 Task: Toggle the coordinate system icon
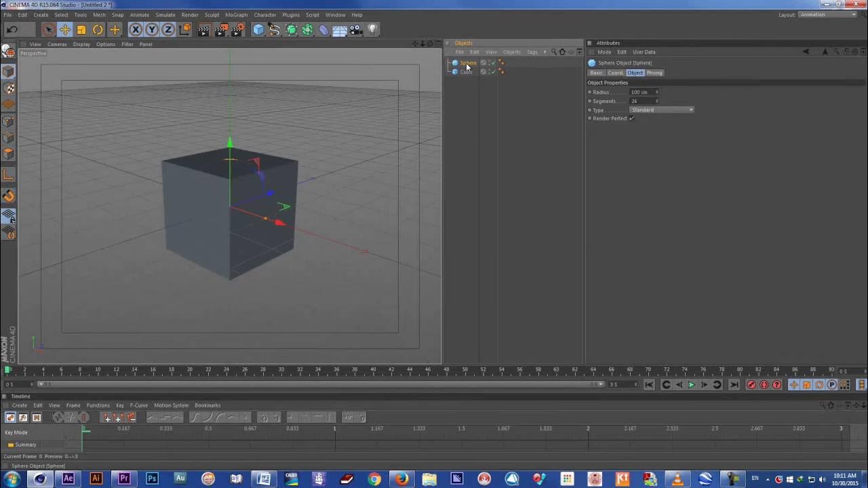point(184,29)
